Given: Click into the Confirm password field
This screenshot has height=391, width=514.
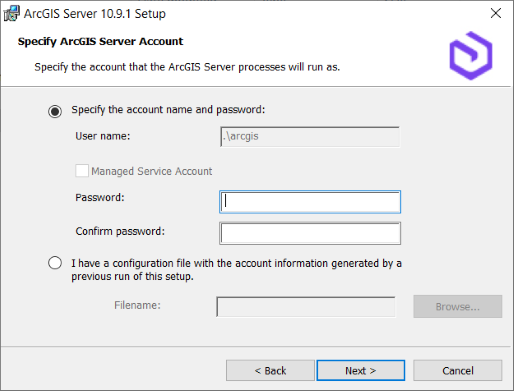Looking at the screenshot, I should tap(310, 233).
